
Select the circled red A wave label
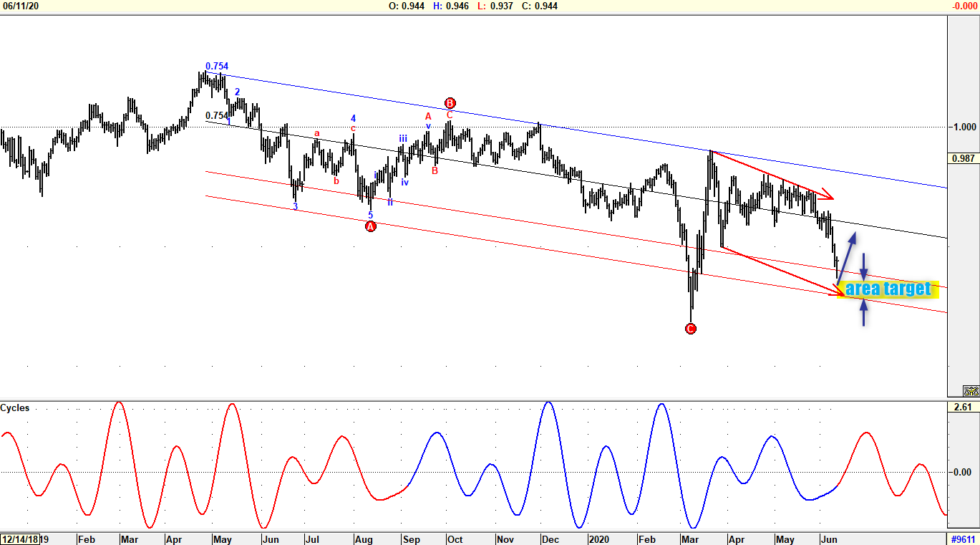click(371, 226)
